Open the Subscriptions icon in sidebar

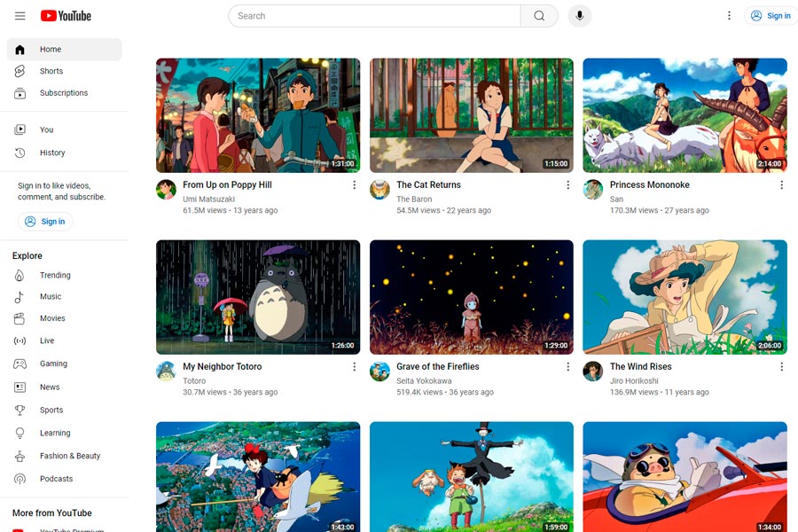point(20,93)
